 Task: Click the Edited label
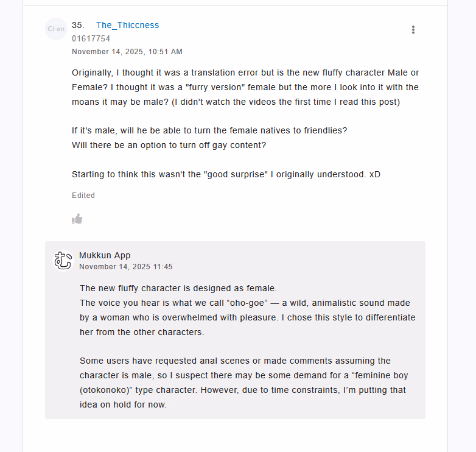tap(83, 196)
